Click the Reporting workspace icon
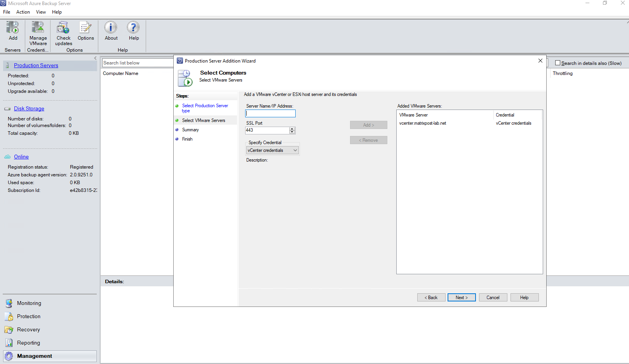629x364 pixels. pyautogui.click(x=9, y=343)
